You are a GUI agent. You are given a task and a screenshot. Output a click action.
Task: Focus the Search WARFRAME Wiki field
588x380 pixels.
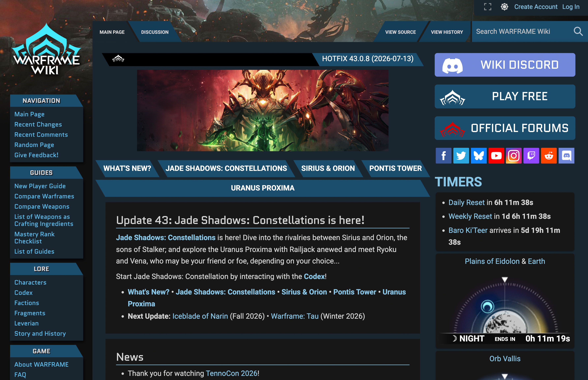(x=521, y=31)
